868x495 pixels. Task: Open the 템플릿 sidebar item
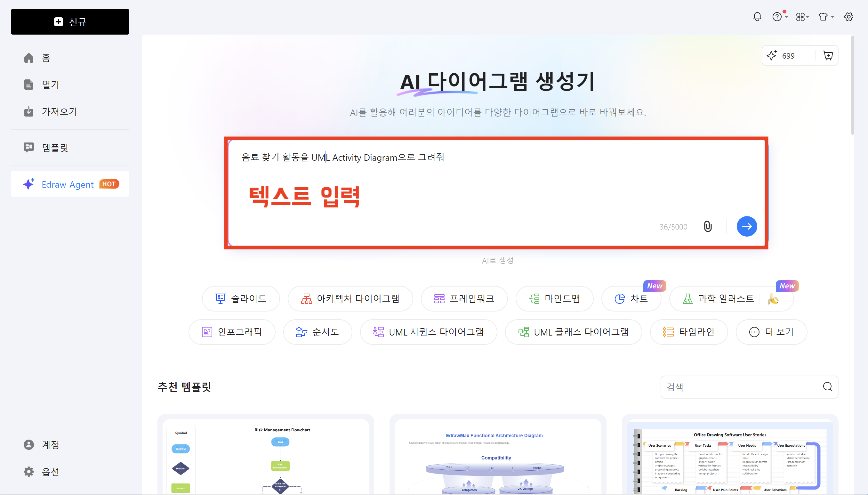pyautogui.click(x=54, y=148)
